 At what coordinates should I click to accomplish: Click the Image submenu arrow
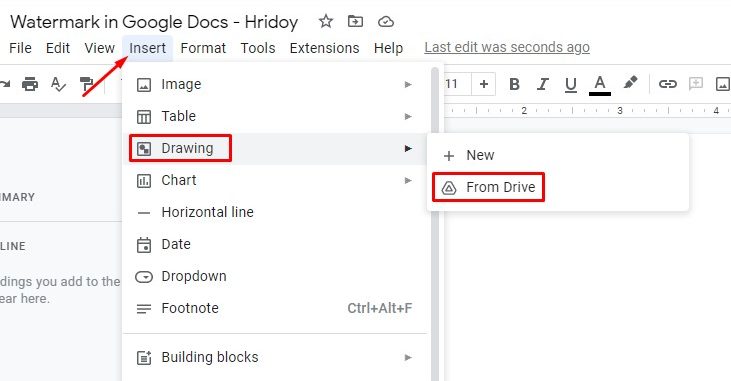(408, 84)
